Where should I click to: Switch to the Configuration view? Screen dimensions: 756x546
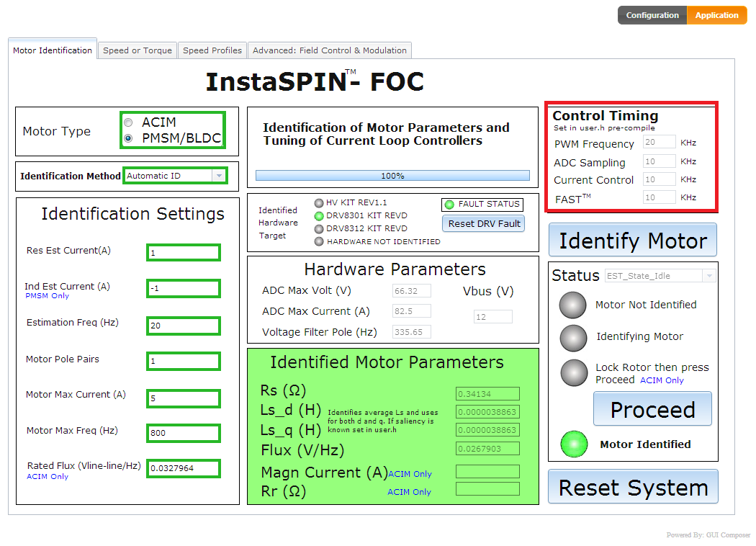(x=652, y=15)
